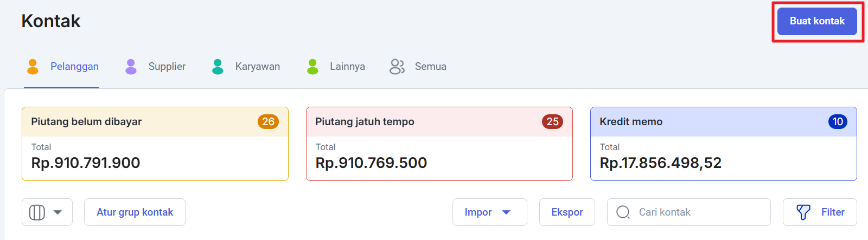Click the orange Pelanggan person icon
Screen dimensions: 868x240
coord(33,67)
